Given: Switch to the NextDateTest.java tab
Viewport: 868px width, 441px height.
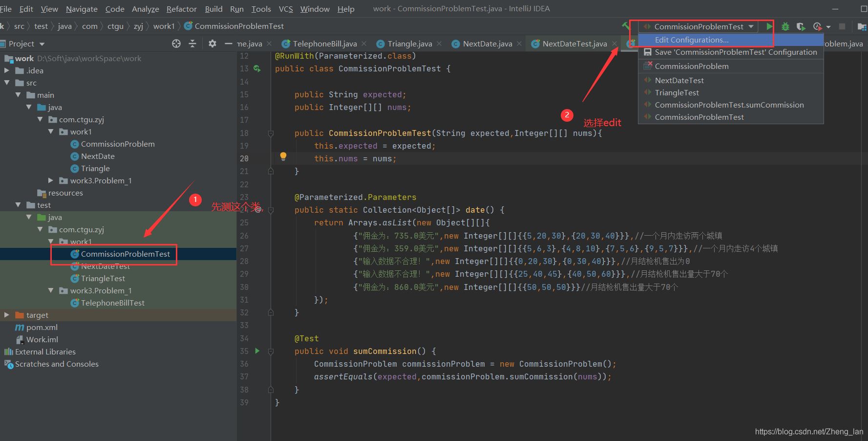Looking at the screenshot, I should (574, 44).
